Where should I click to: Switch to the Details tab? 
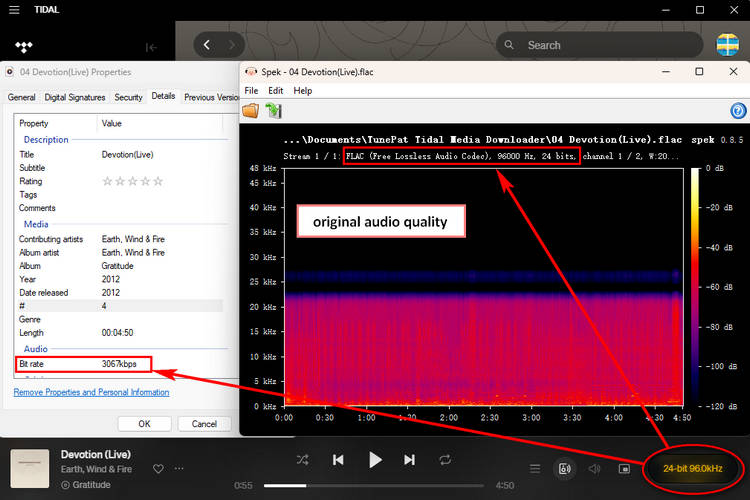coord(163,96)
